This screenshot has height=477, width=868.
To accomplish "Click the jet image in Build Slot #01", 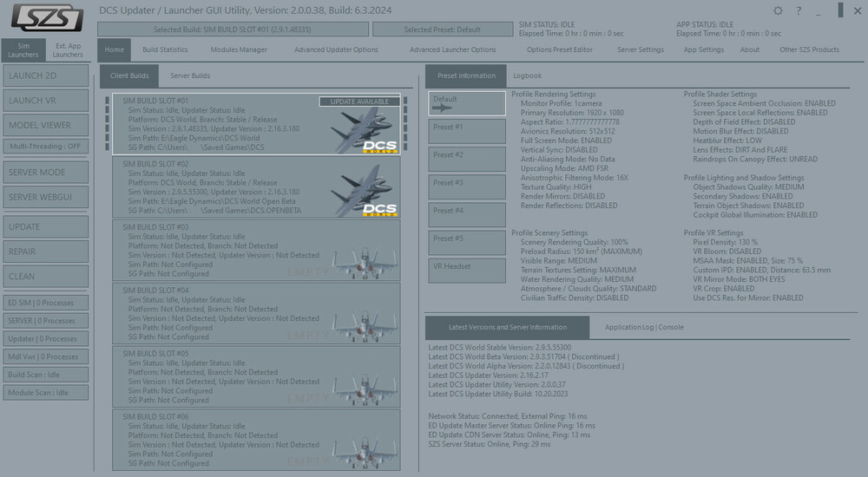I will click(363, 131).
